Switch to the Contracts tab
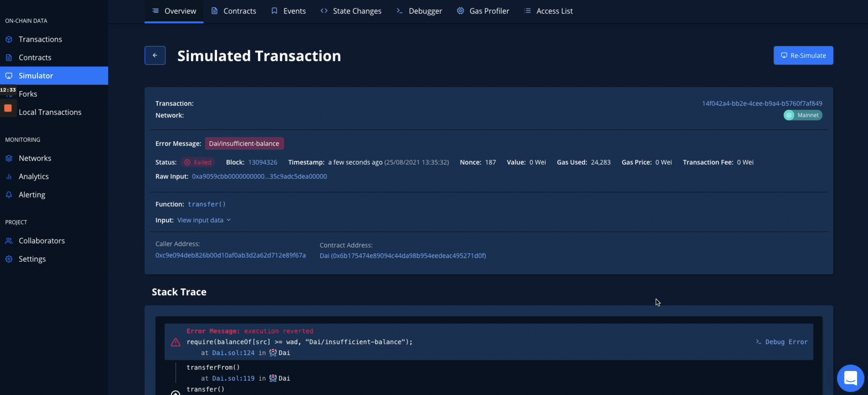 point(234,11)
